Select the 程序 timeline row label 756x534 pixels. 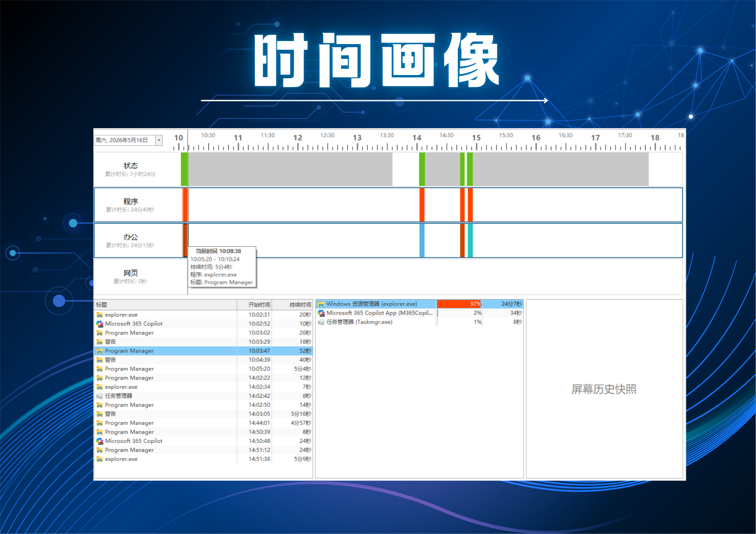[x=131, y=201]
